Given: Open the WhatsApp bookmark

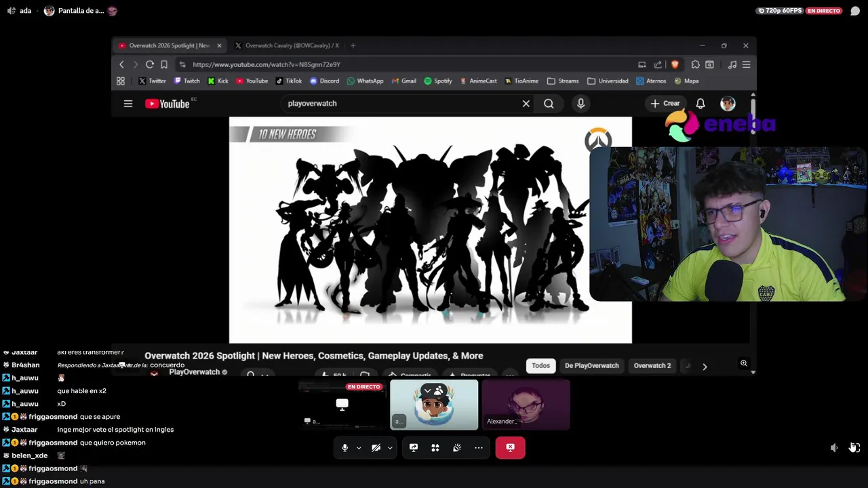Looking at the screenshot, I should tap(365, 81).
